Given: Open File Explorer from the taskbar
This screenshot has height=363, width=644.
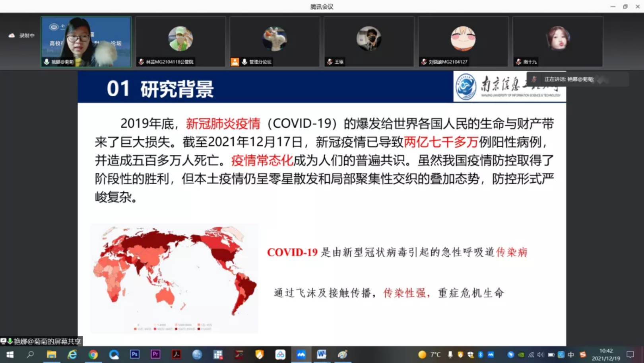Looking at the screenshot, I should (51, 354).
